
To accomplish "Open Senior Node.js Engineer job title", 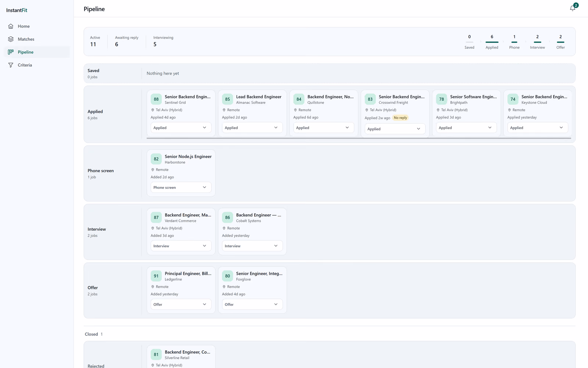I will [188, 156].
